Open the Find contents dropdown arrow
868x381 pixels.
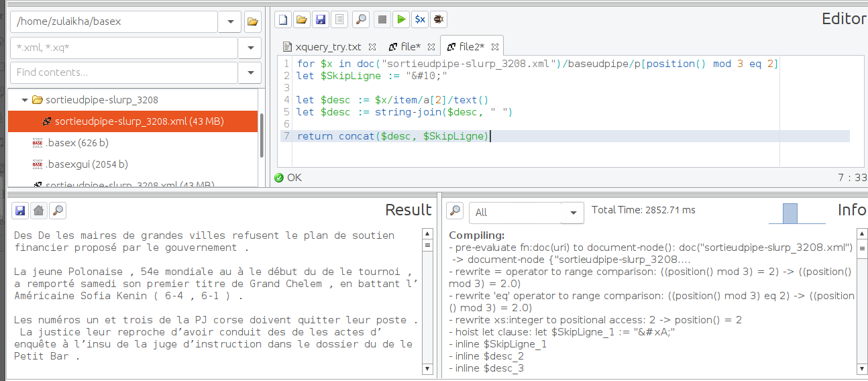pos(250,72)
